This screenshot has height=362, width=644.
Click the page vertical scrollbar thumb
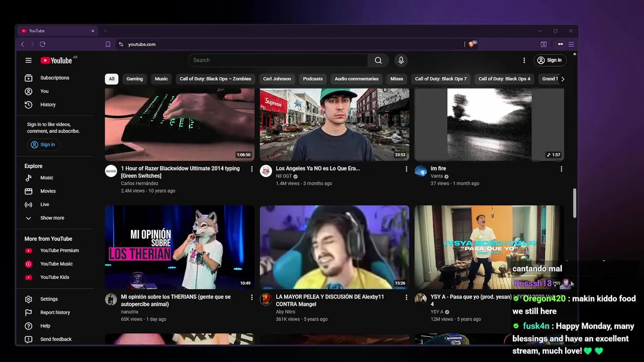coord(575,204)
